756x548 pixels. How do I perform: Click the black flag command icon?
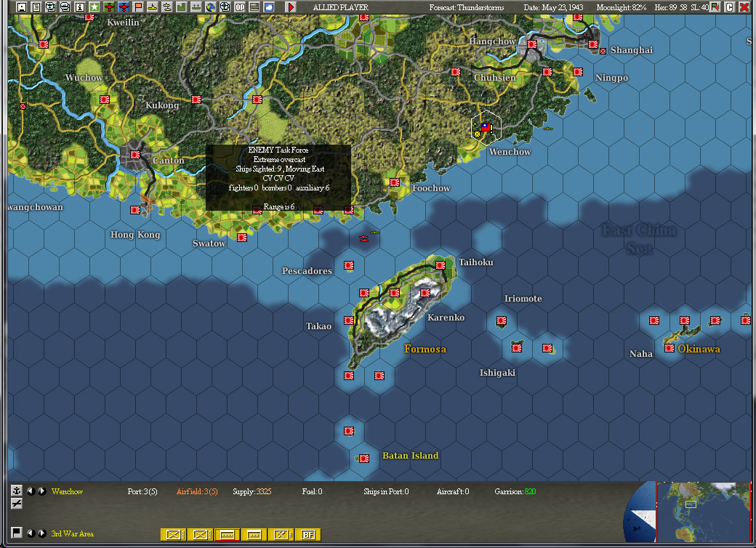point(17,533)
